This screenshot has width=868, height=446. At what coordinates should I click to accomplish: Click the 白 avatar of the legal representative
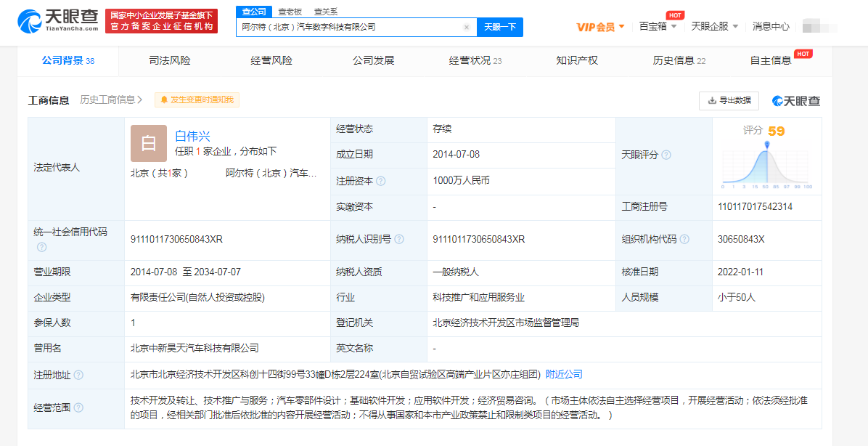pos(149,144)
